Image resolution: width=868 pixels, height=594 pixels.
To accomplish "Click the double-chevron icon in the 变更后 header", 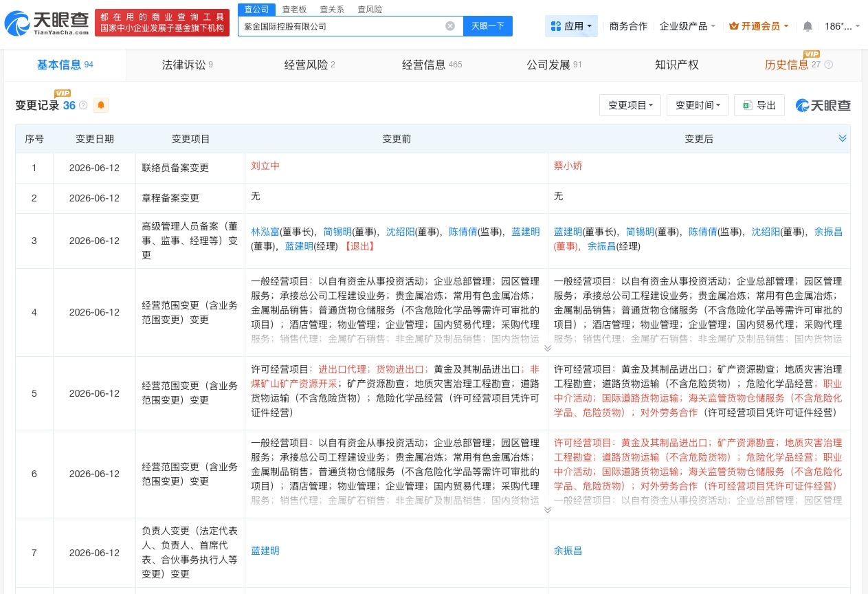I will click(x=843, y=138).
